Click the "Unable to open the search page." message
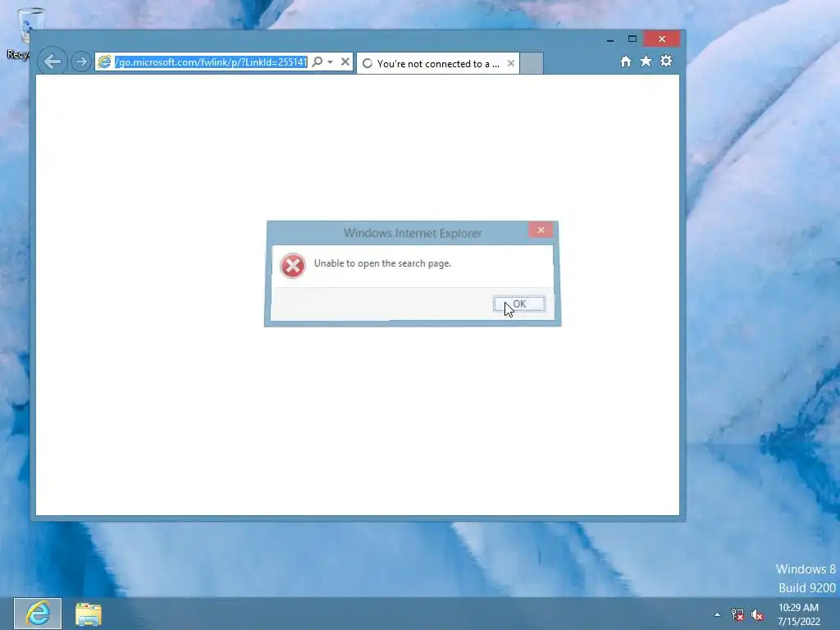This screenshot has height=630, width=840. click(382, 263)
